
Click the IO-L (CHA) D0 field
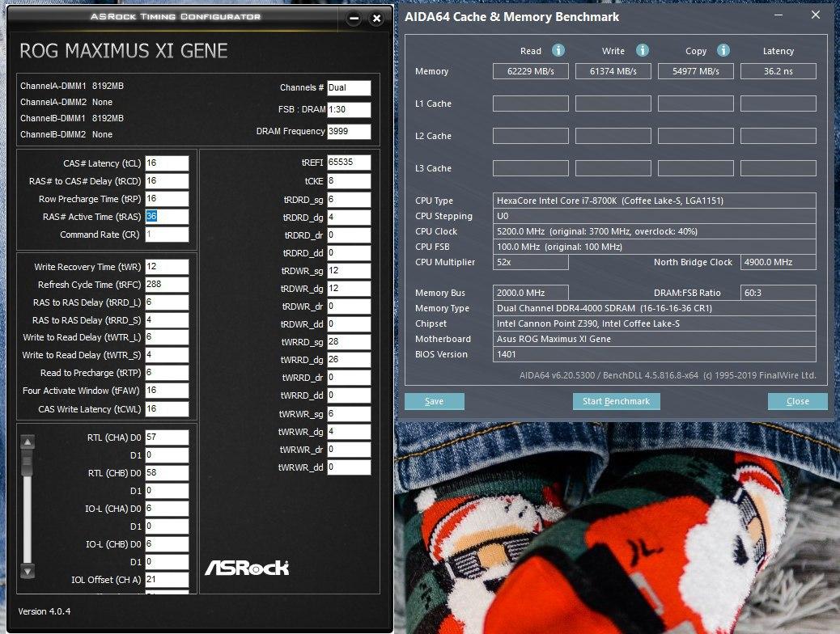tap(168, 509)
